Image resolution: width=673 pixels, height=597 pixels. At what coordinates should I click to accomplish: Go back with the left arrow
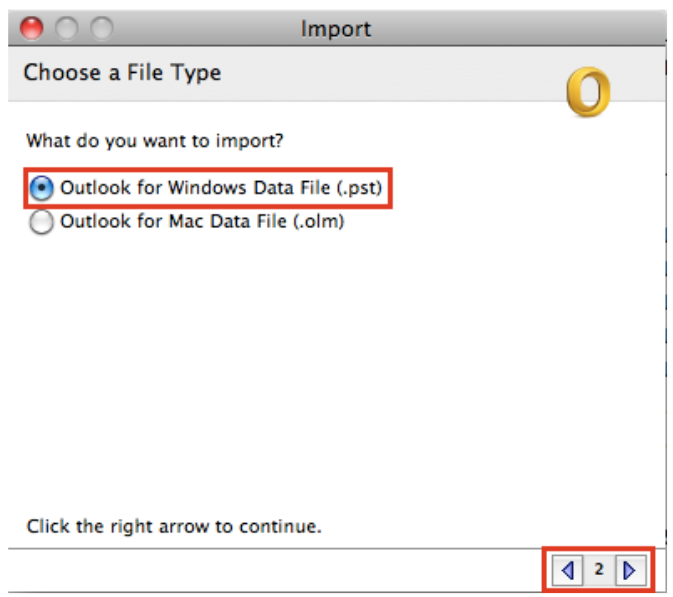pos(567,570)
